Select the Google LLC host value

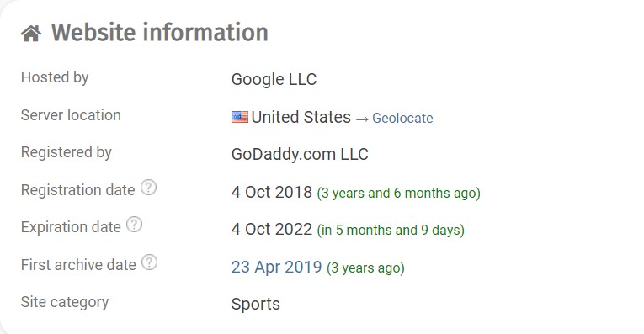274,80
